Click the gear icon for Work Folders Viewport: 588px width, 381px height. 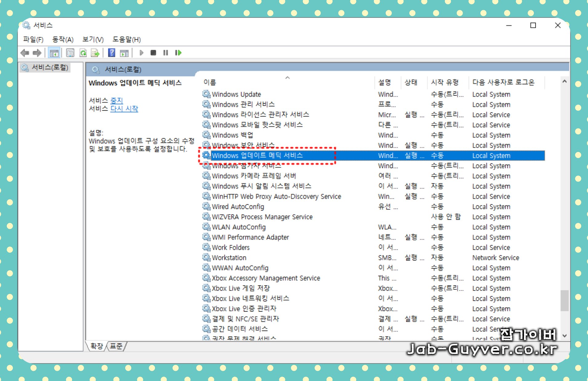[x=206, y=247]
